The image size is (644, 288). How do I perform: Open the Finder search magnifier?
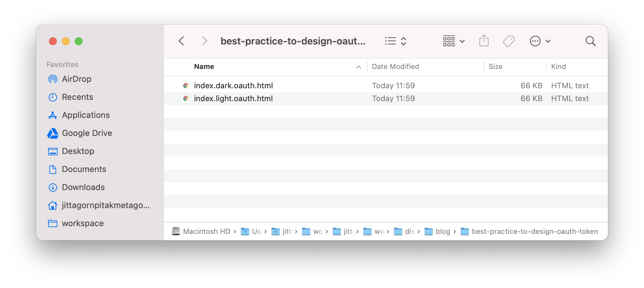590,41
